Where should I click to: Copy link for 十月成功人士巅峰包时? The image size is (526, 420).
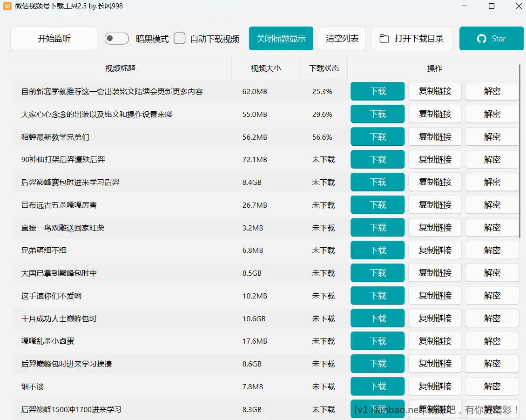(x=435, y=318)
